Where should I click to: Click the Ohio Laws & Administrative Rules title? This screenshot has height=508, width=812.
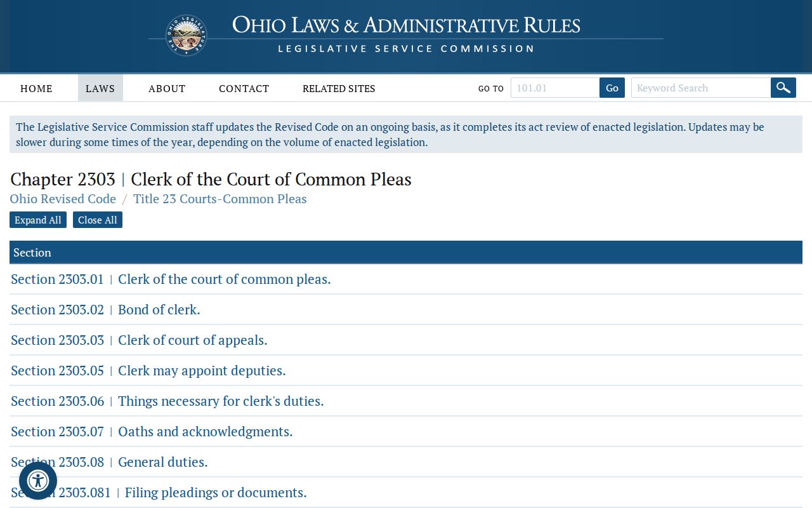406,25
